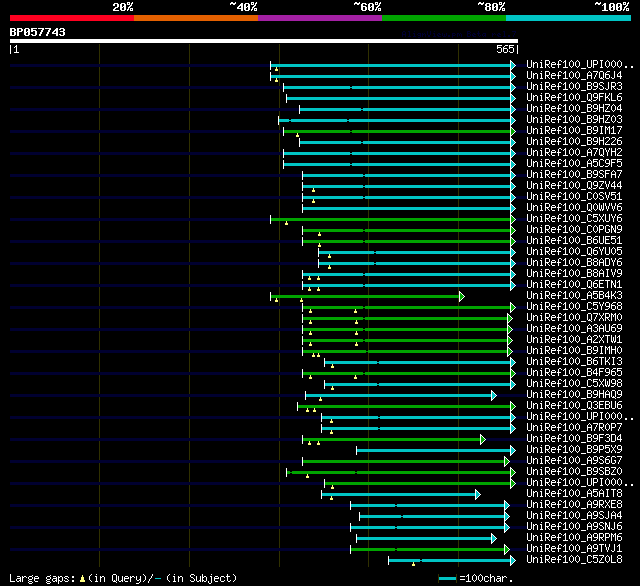Select the UniRef100_C5Z0L8 label
Image resolution: width=640 pixels, height=586 pixels.
point(574,560)
